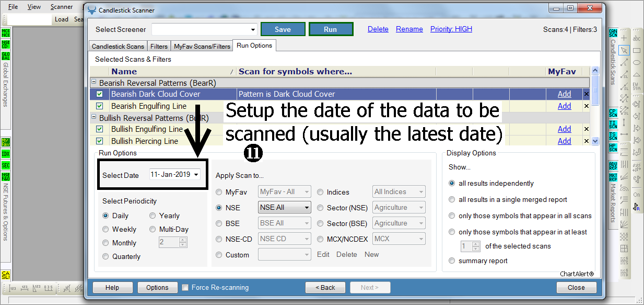Viewport: 644px width, 305px height.
Task: Add Bearish Engulfing Line to MyFav
Action: tap(564, 106)
